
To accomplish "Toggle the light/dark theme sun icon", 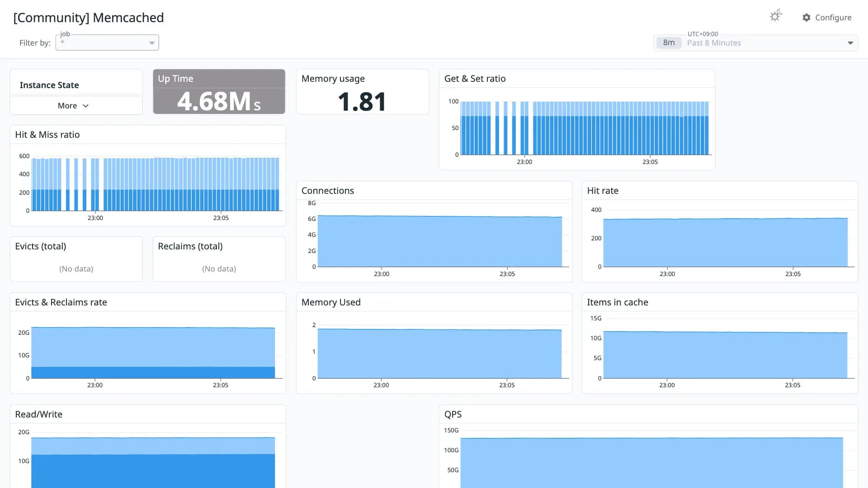I will point(776,16).
